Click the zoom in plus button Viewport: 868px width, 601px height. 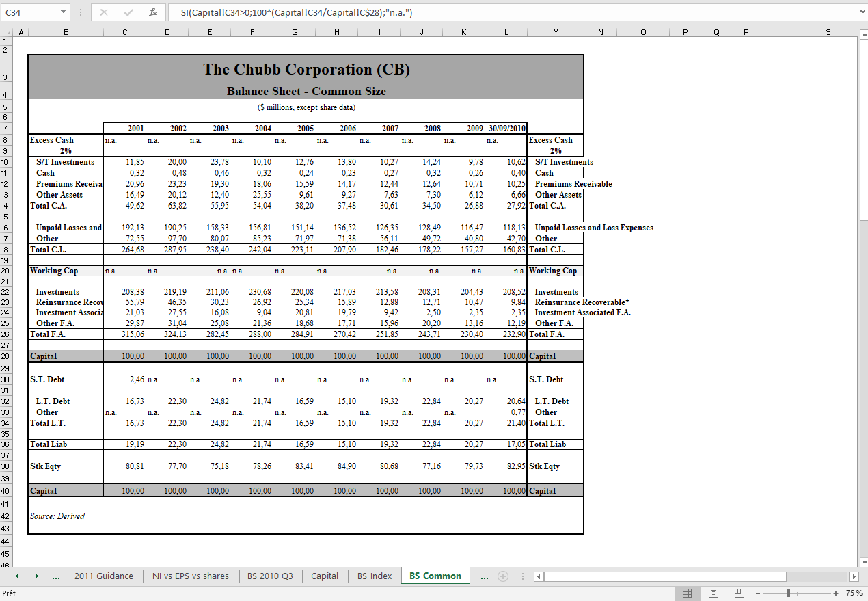[835, 593]
